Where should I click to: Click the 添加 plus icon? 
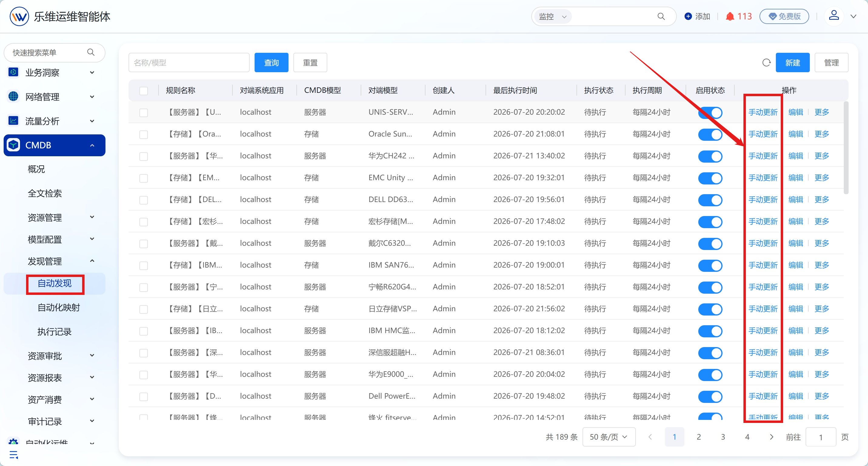pos(688,16)
